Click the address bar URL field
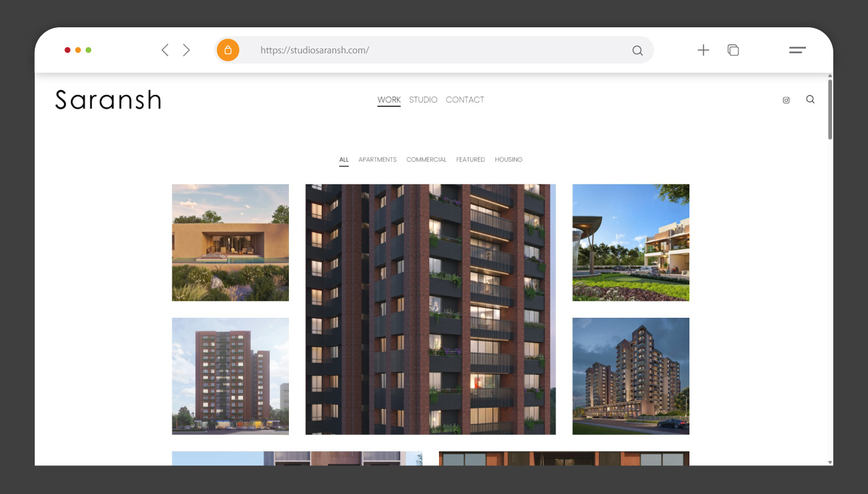This screenshot has height=494, width=868. 434,50
